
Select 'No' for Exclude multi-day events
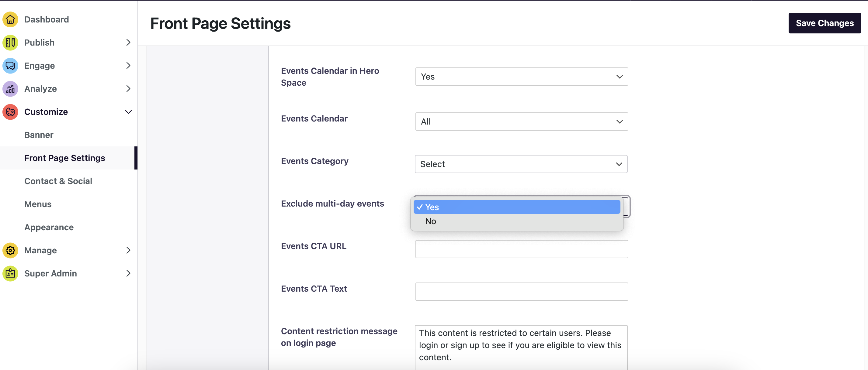(431, 221)
